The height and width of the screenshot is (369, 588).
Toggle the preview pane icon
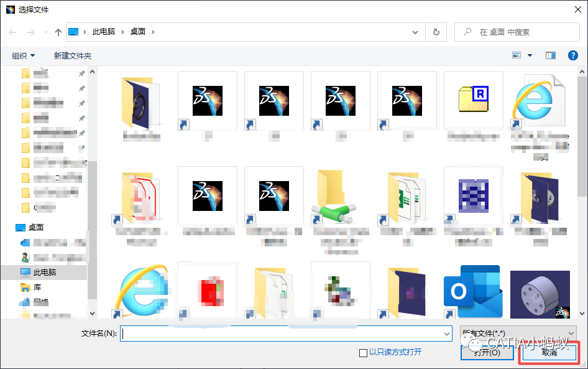coord(551,55)
